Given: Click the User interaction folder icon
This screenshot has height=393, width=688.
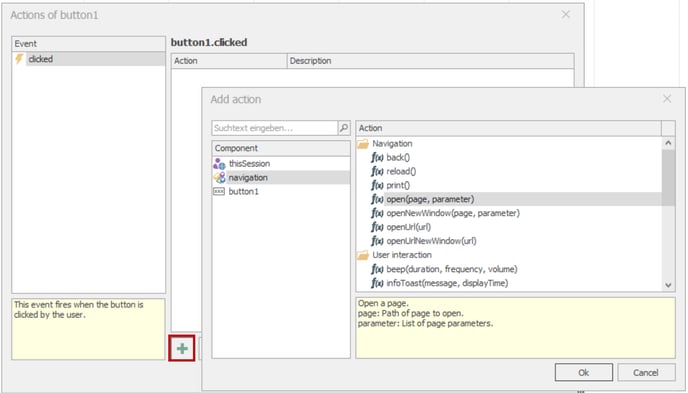Looking at the screenshot, I should (x=363, y=255).
